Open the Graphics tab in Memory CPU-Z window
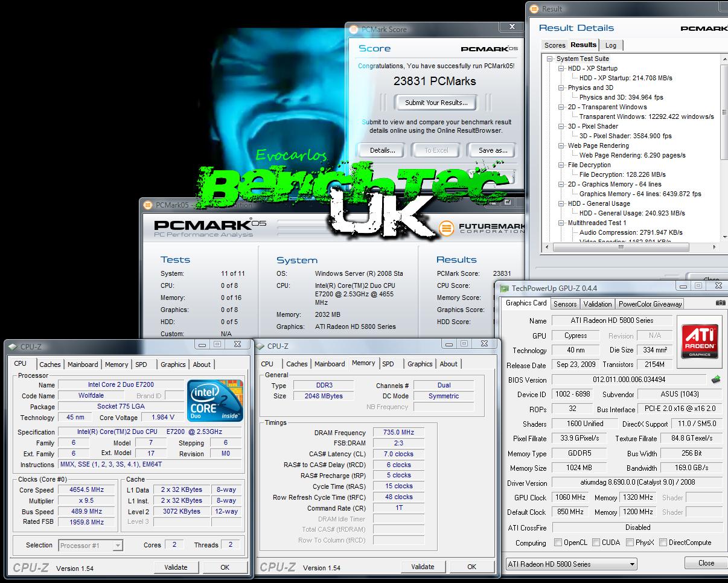 (420, 364)
